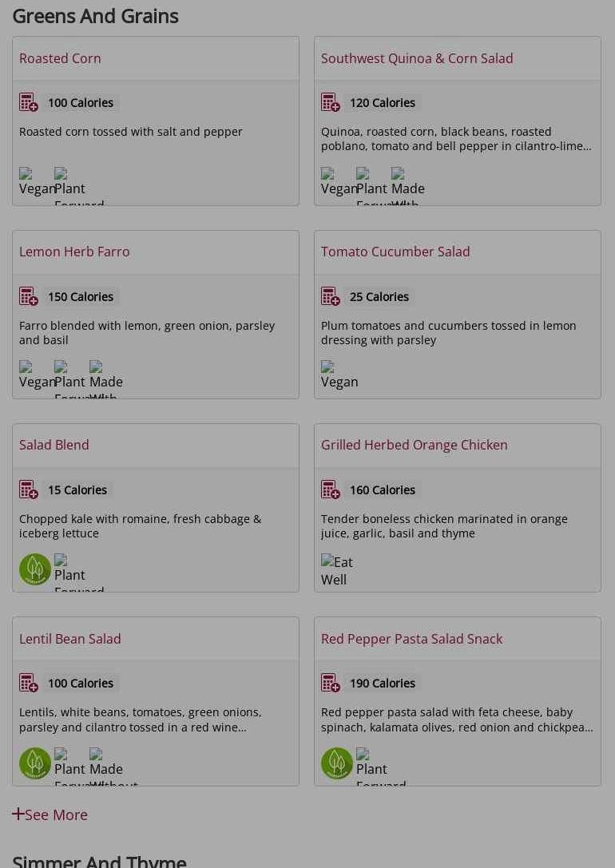The width and height of the screenshot is (615, 868).
Task: Select the Lemon Herb Farro title
Action: 74,252
